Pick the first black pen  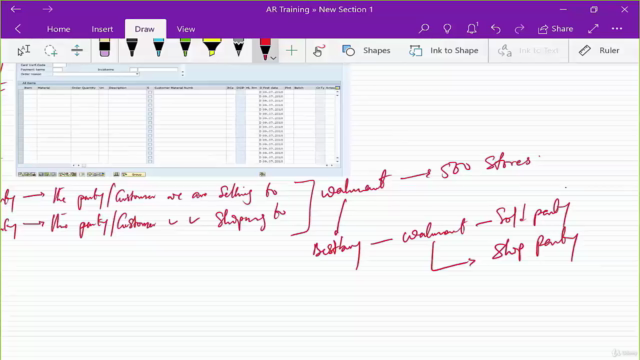[131, 48]
